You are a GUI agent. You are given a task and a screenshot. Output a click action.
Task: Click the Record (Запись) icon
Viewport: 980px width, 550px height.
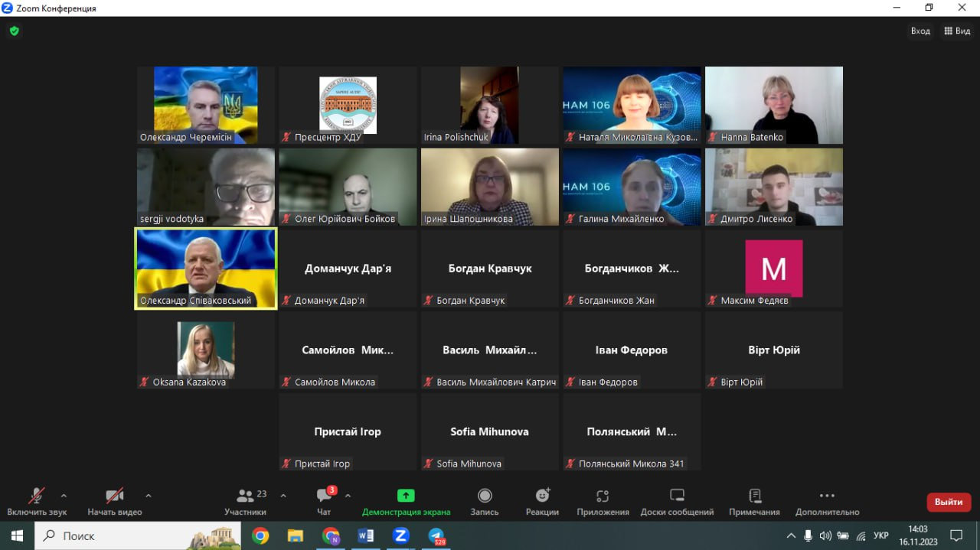click(485, 496)
